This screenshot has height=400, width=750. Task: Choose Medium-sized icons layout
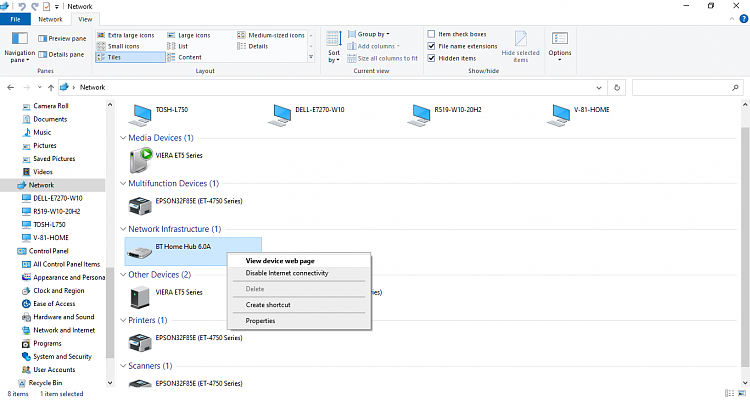click(271, 35)
